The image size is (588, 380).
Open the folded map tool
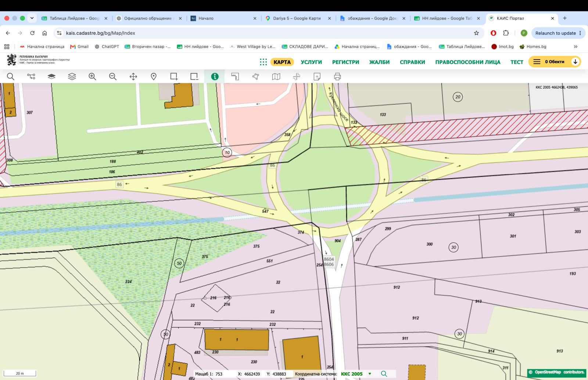click(276, 76)
